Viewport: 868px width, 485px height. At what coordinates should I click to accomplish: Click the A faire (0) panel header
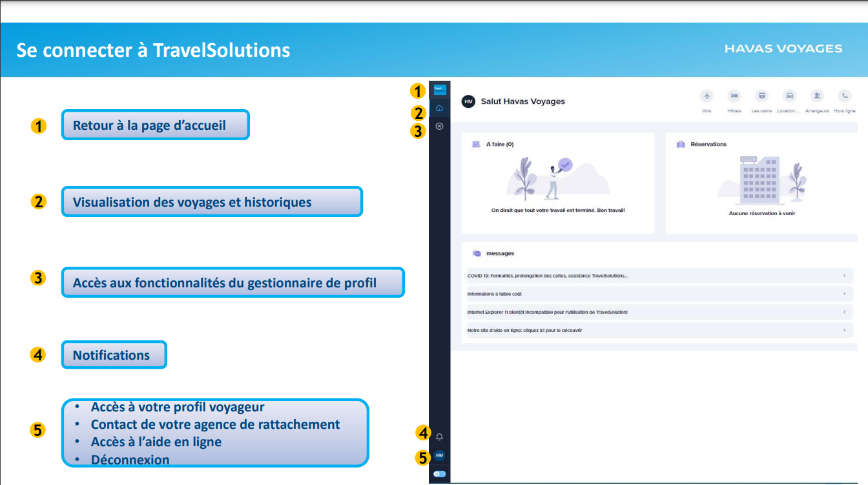coord(499,144)
